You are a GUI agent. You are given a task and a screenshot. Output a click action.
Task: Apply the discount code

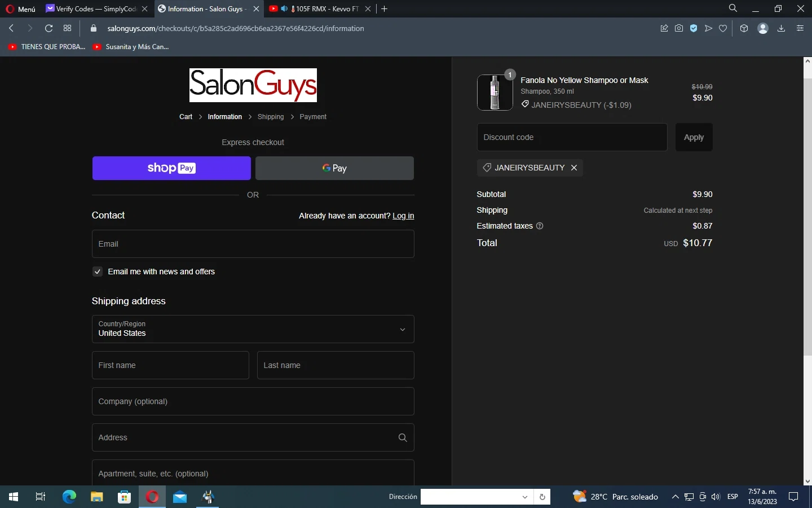coord(694,137)
